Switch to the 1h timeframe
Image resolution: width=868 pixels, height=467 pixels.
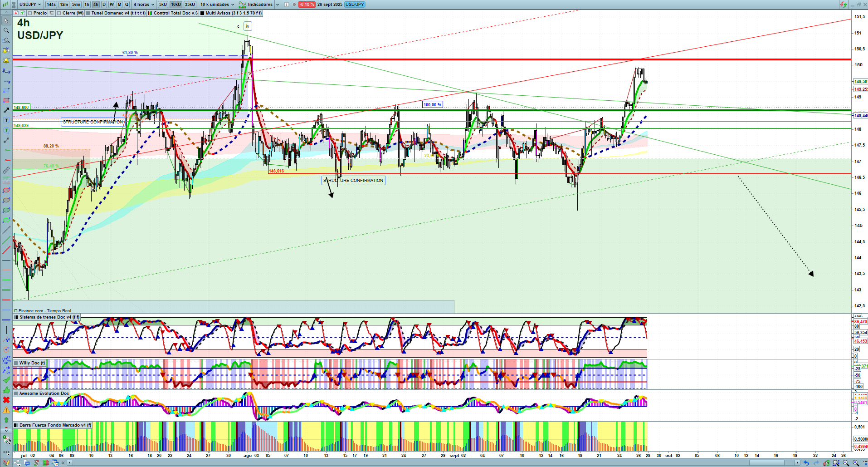tap(87, 5)
